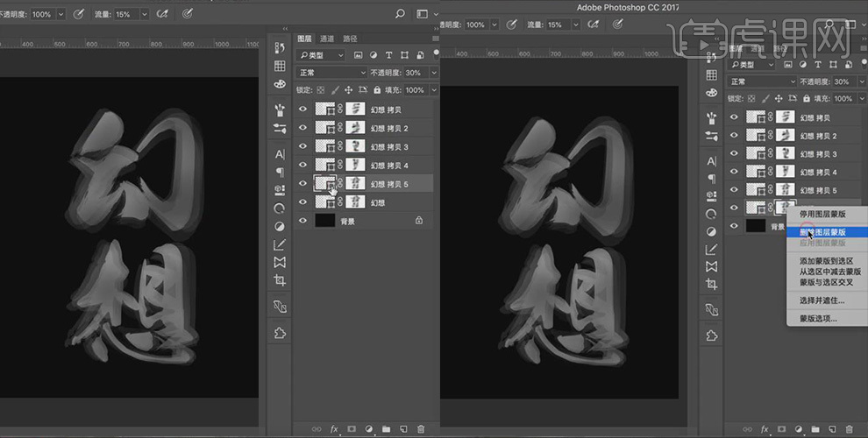Click lock all padlock icon in left Layers panel
Viewport: 868px width, 438px height.
tap(377, 90)
